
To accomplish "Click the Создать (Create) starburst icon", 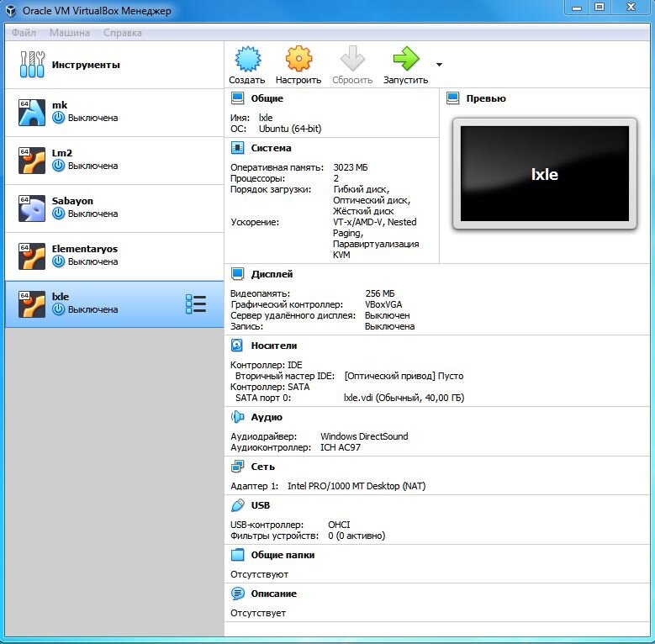I will click(x=248, y=59).
